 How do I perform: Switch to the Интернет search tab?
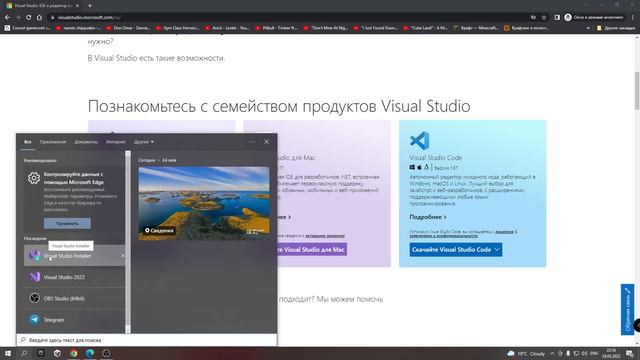(x=116, y=142)
